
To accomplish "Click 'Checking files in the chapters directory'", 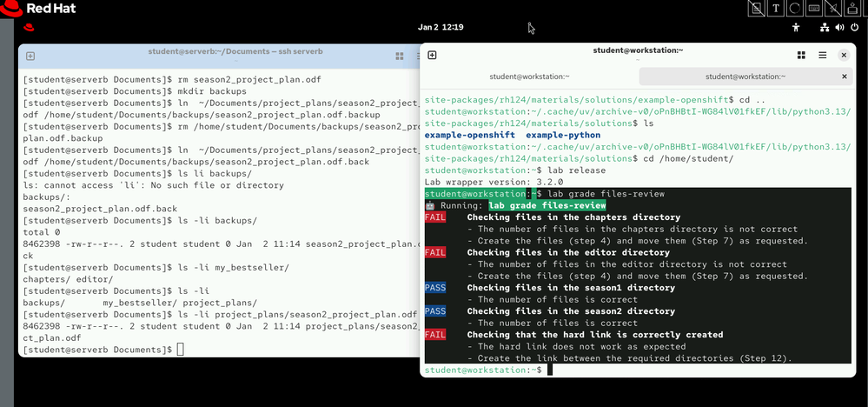I will click(573, 217).
